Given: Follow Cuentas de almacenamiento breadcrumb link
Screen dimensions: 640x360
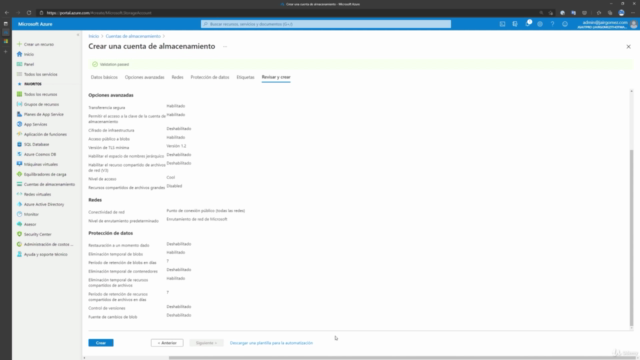Looking at the screenshot, I should click(x=133, y=36).
